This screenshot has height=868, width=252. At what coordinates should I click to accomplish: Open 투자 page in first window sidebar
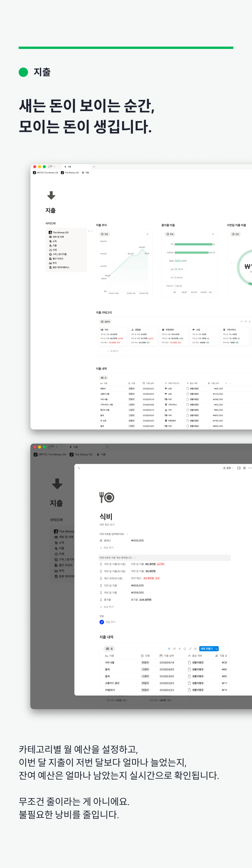pyautogui.click(x=53, y=263)
